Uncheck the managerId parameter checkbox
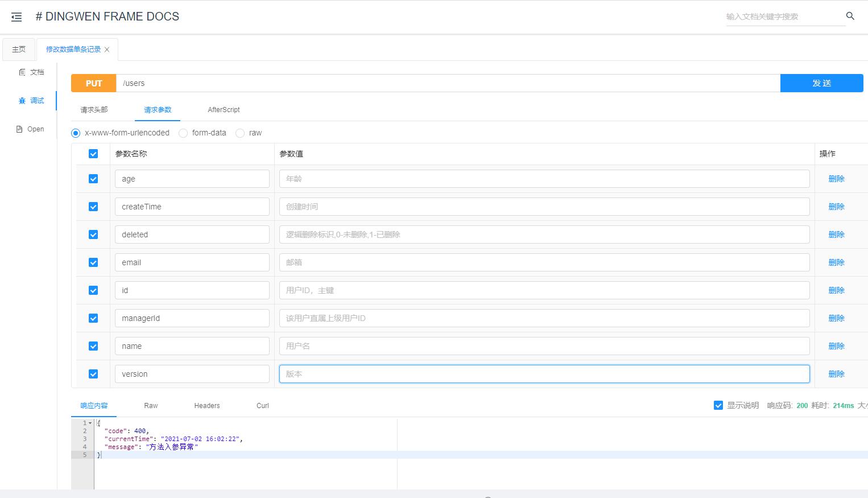This screenshot has width=868, height=498. 93,318
